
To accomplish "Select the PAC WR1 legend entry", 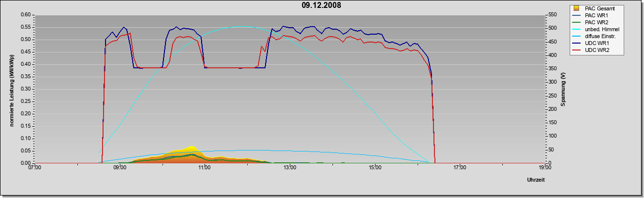I will (597, 15).
